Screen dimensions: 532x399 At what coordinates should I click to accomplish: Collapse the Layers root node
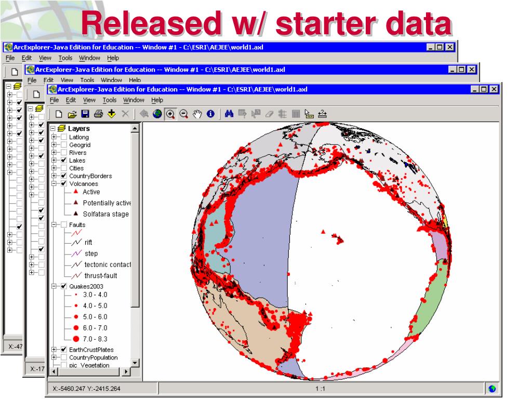click(52, 128)
